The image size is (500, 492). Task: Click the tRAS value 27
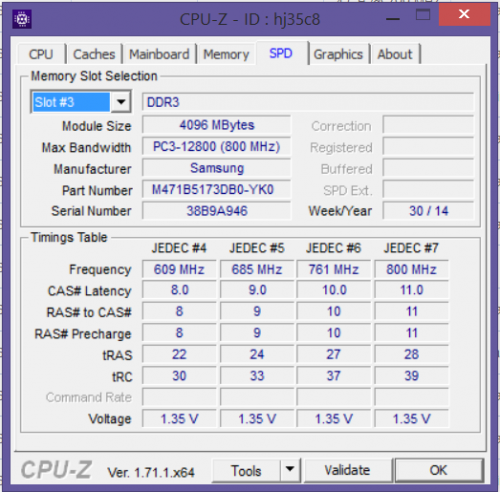(334, 354)
